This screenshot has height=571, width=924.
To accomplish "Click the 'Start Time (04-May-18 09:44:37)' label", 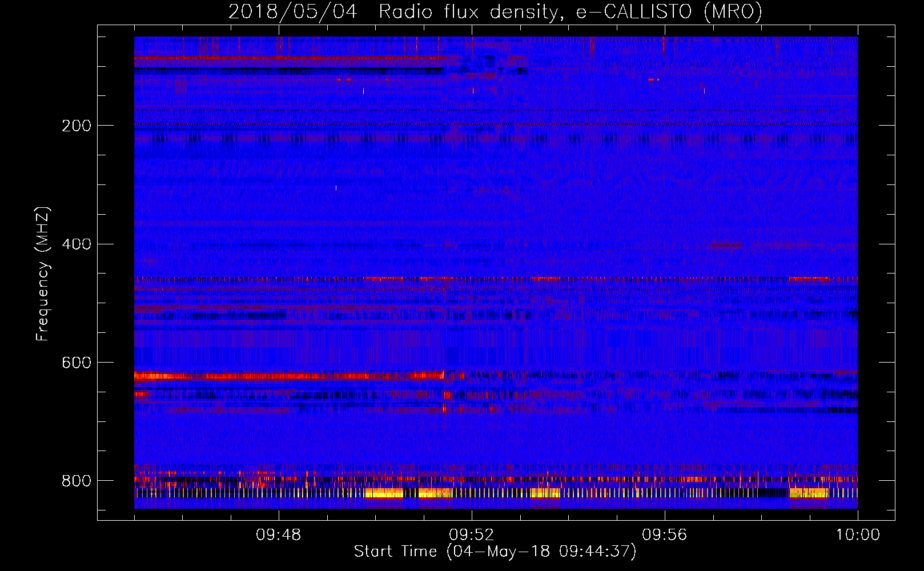I will [495, 551].
